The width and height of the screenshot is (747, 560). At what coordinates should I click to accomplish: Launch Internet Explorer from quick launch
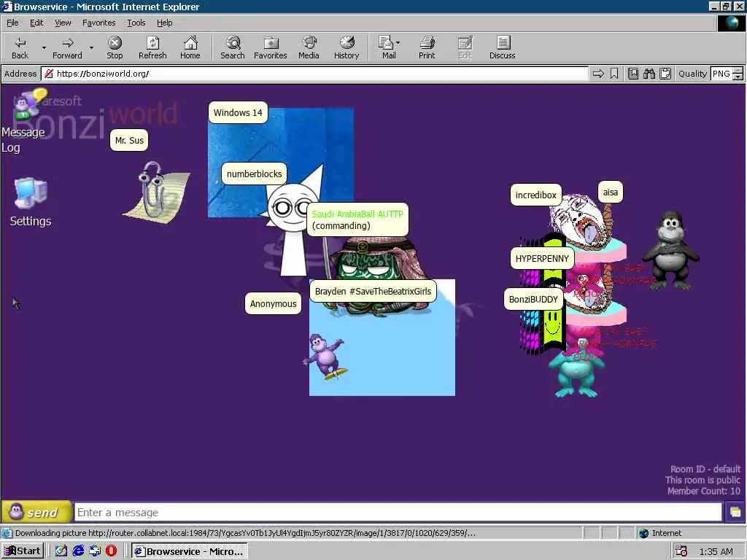(78, 551)
